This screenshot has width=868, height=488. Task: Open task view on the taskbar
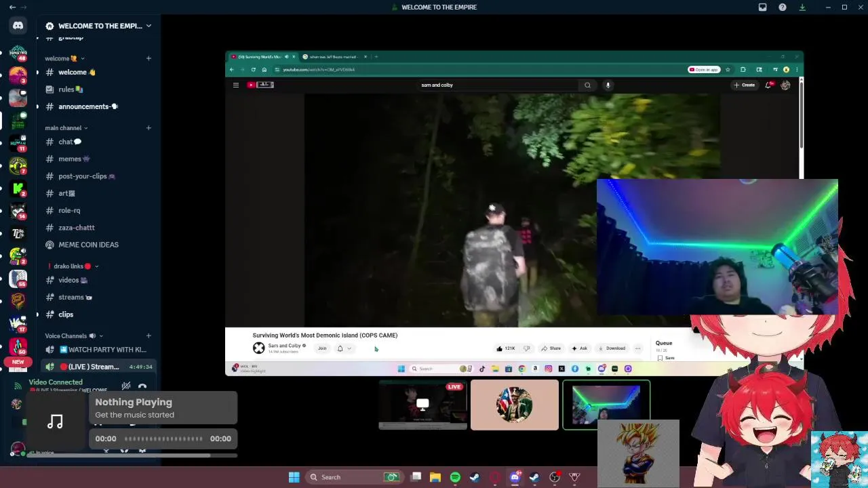[x=416, y=477]
